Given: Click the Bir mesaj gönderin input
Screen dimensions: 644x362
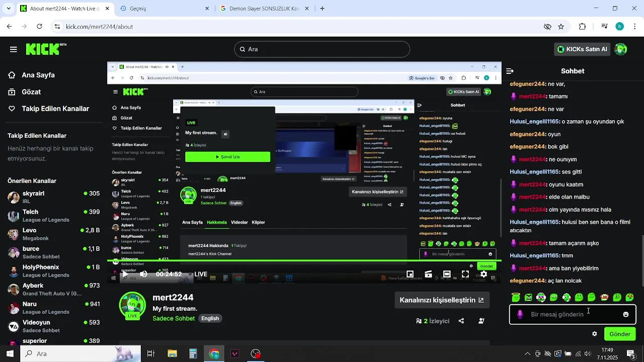Looking at the screenshot, I should 573,314.
